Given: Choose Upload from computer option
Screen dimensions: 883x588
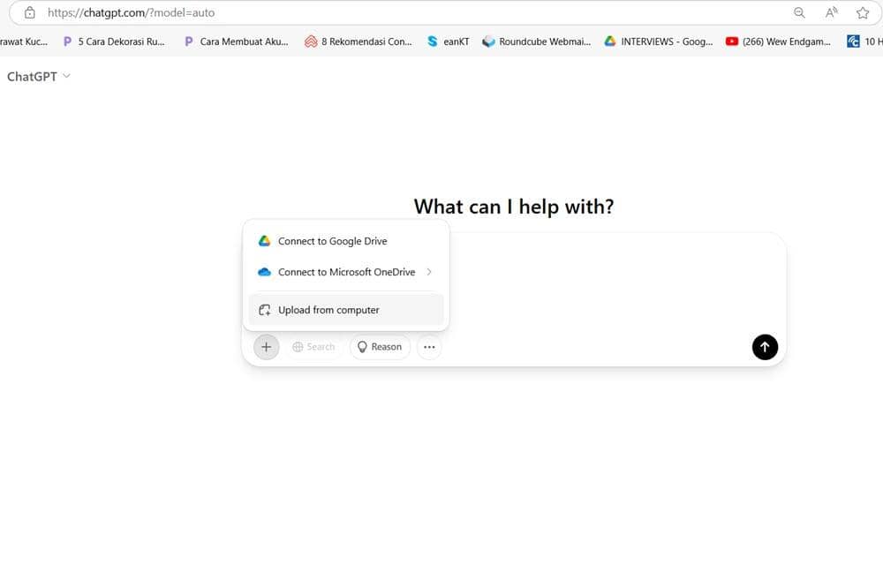Looking at the screenshot, I should [328, 310].
